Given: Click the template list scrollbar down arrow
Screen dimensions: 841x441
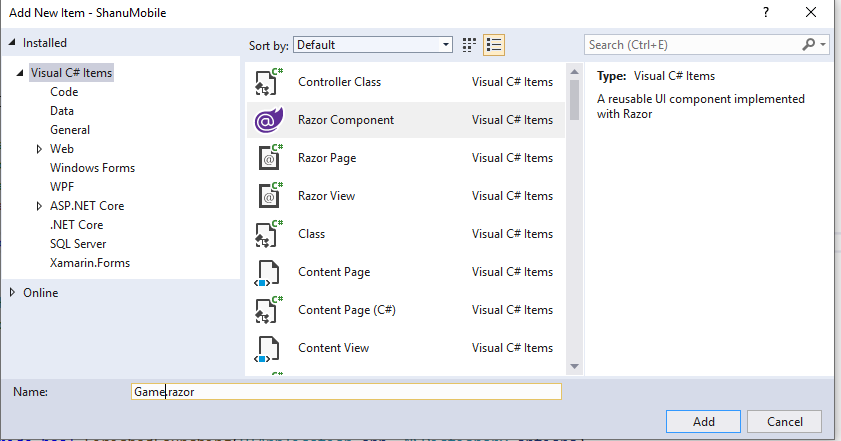Looking at the screenshot, I should point(574,366).
